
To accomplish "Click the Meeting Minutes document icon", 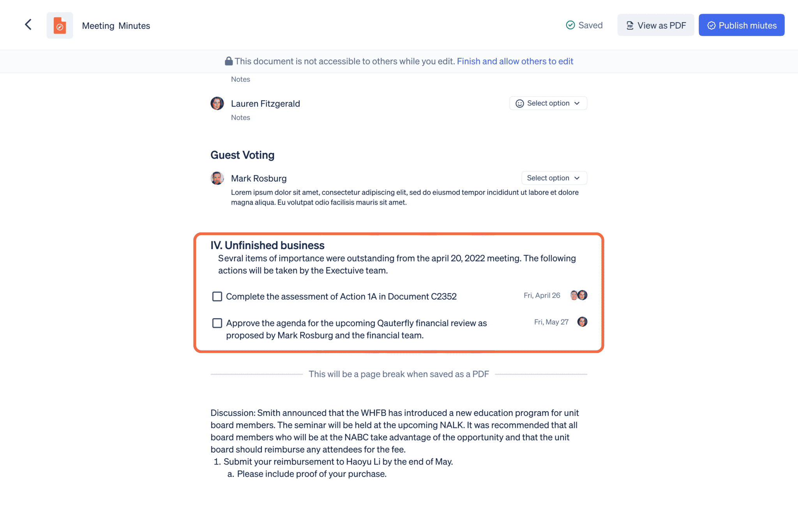I will 60,25.
